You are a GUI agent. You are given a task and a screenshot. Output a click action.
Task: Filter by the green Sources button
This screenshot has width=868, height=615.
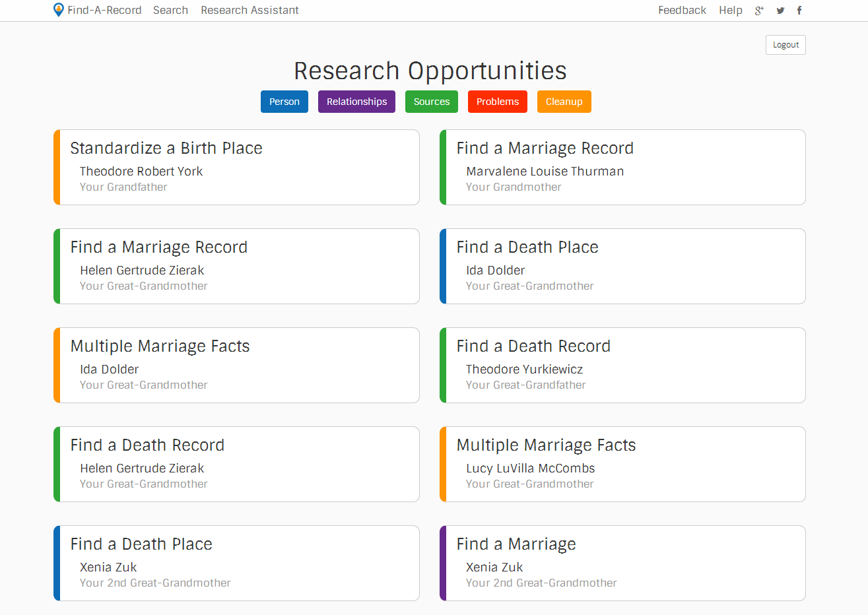tap(432, 102)
